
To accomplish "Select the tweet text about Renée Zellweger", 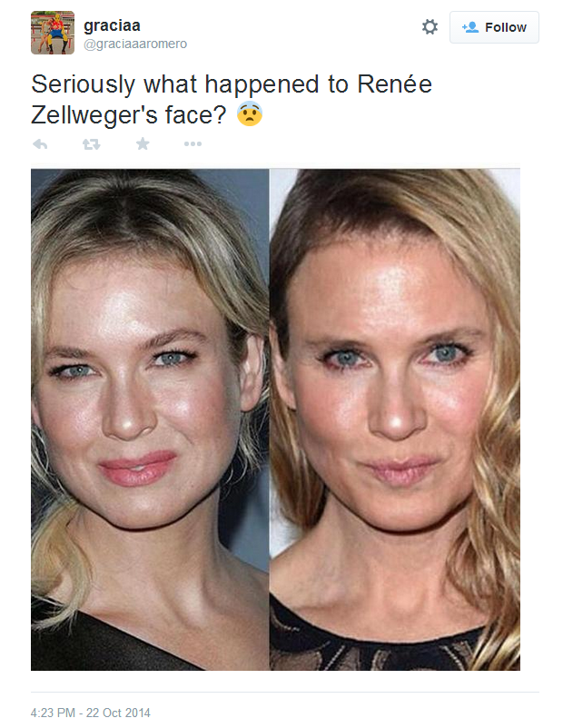I will tap(198, 95).
